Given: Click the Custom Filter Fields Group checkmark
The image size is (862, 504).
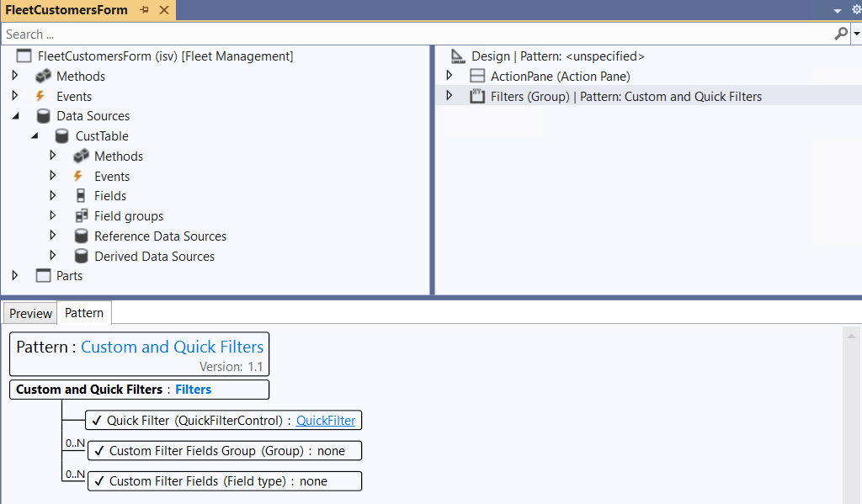Looking at the screenshot, I should click(99, 451).
